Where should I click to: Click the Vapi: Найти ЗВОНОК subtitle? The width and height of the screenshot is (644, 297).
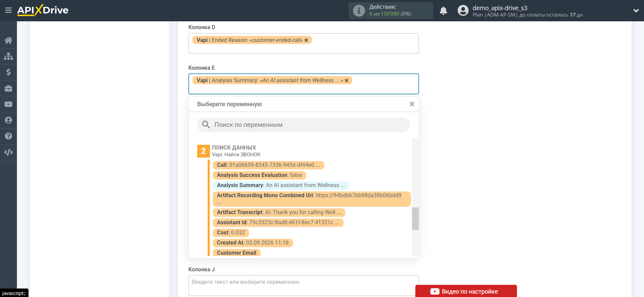click(236, 155)
